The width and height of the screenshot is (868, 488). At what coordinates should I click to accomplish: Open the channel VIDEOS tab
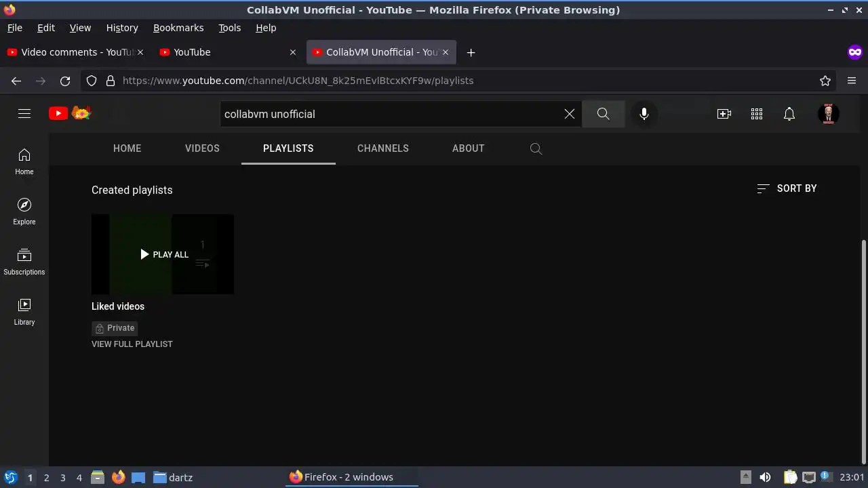202,148
